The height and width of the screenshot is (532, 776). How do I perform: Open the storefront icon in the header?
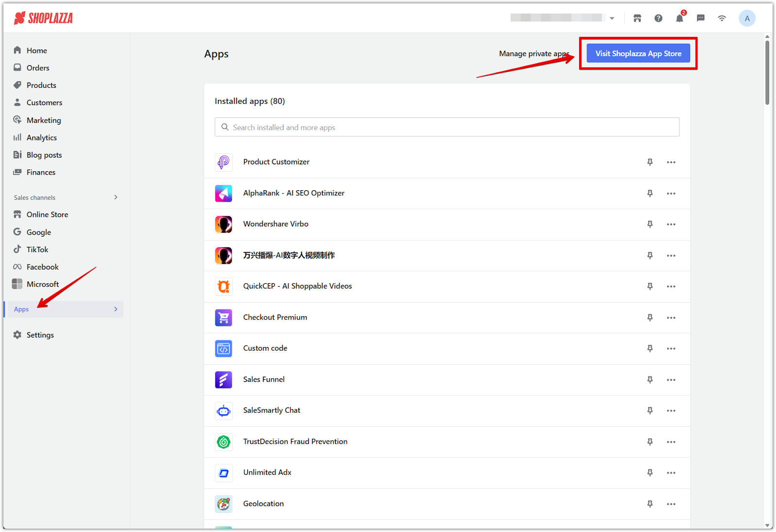tap(637, 18)
